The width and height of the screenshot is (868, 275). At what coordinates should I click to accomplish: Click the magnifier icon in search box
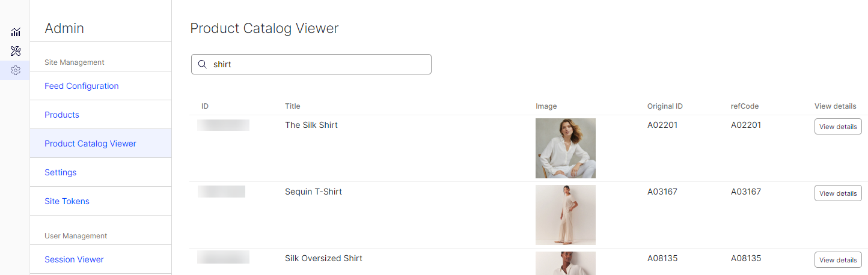(x=203, y=64)
